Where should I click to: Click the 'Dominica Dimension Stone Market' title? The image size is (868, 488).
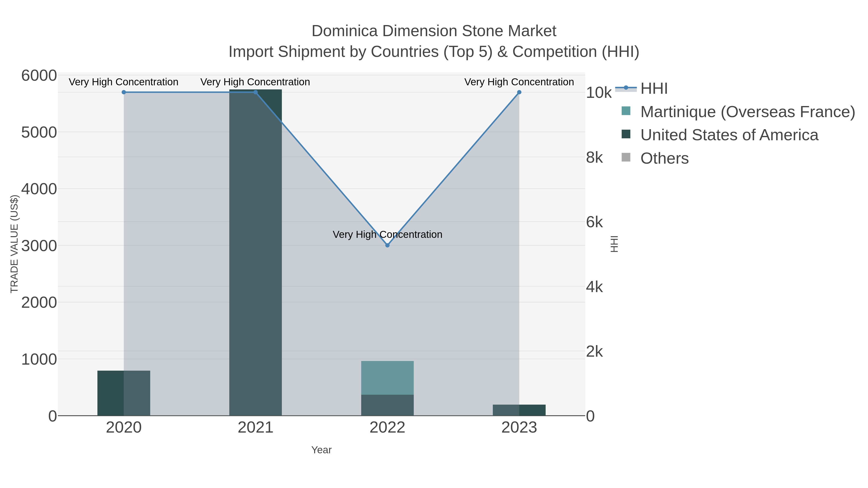pyautogui.click(x=434, y=31)
